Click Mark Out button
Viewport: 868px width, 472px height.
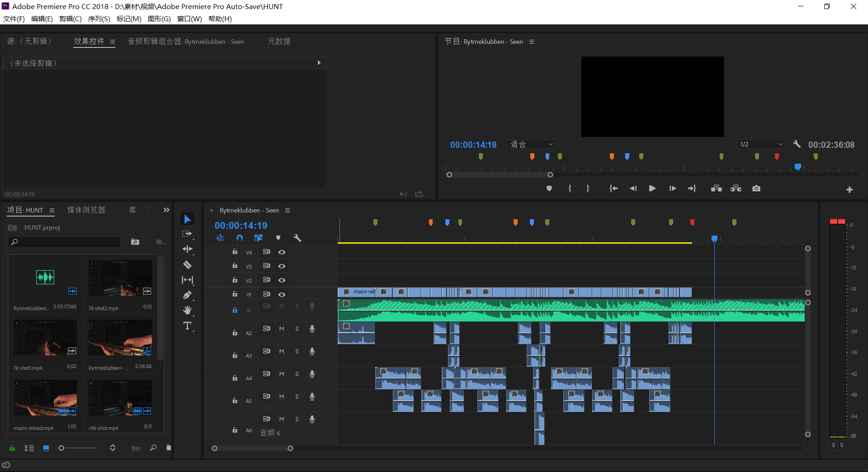(588, 189)
